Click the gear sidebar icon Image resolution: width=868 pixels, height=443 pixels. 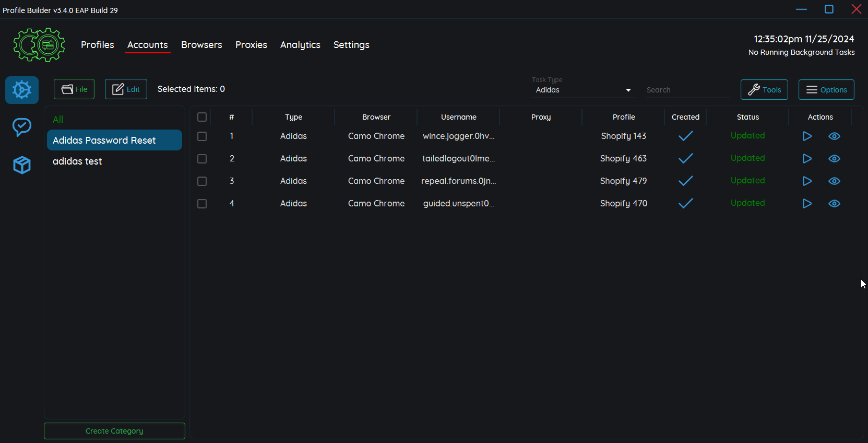pyautogui.click(x=22, y=90)
